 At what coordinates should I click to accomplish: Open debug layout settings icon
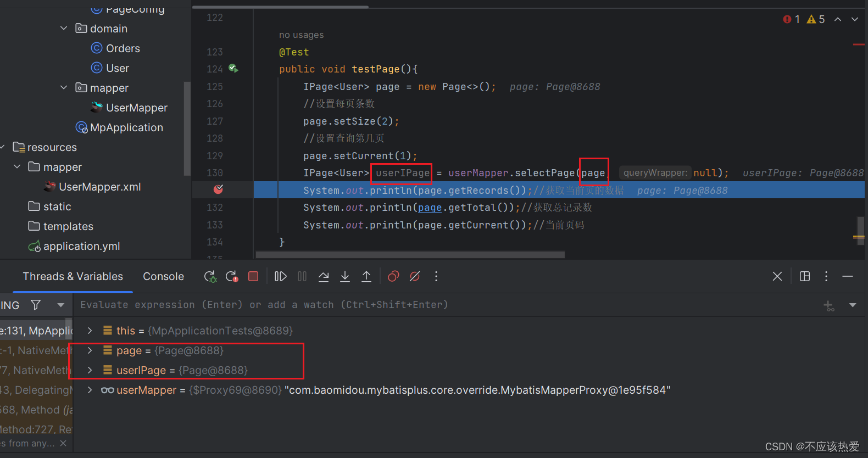805,276
